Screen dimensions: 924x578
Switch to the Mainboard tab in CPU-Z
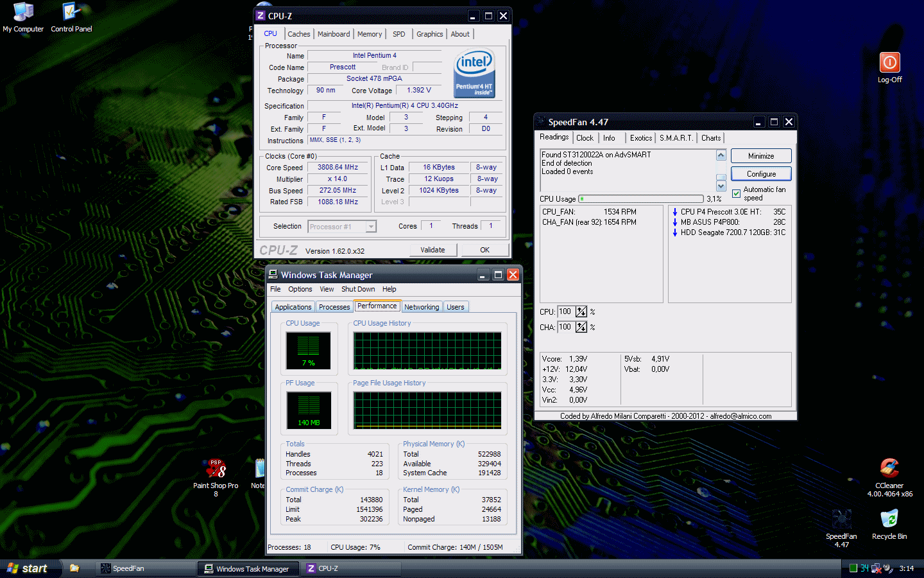click(x=334, y=34)
